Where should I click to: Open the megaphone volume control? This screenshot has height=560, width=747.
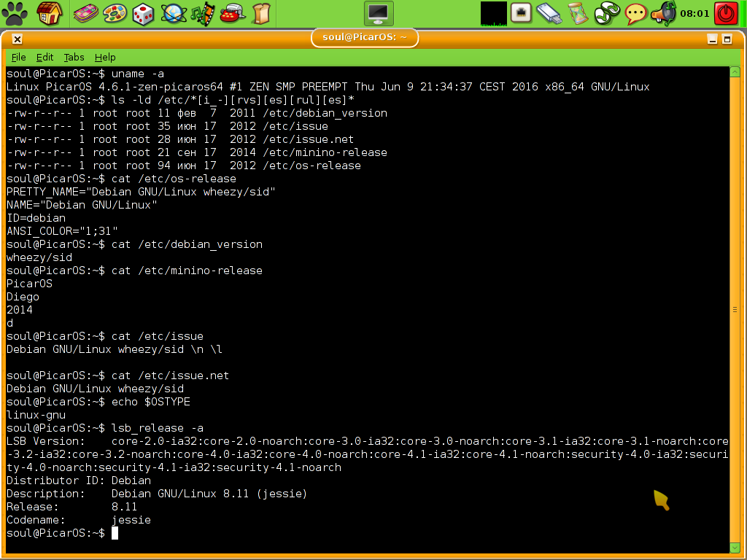click(x=663, y=14)
